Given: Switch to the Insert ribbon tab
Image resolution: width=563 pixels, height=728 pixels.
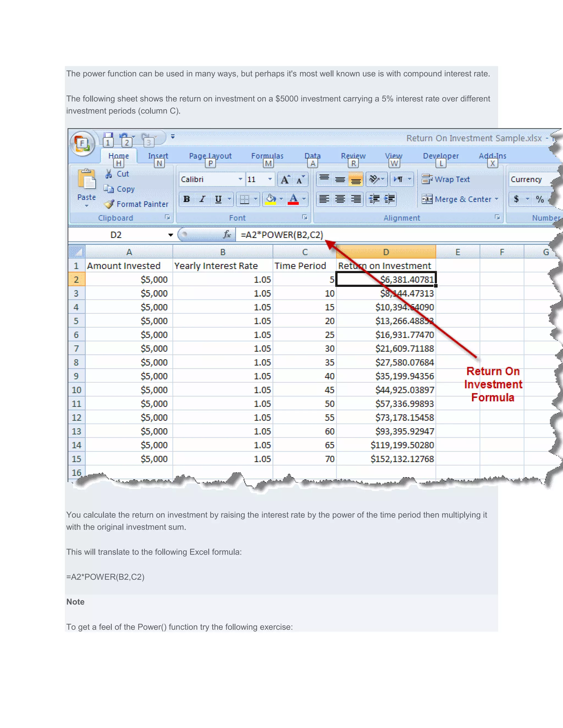Looking at the screenshot, I should pyautogui.click(x=158, y=156).
